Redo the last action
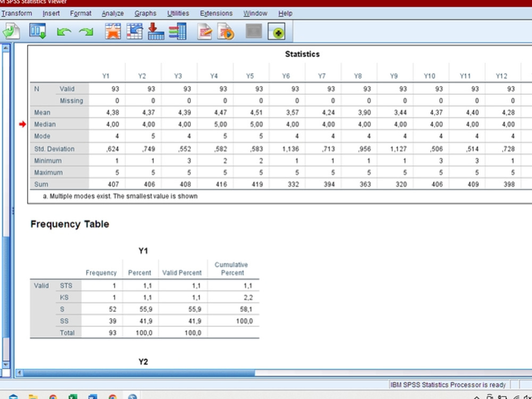 [85, 31]
